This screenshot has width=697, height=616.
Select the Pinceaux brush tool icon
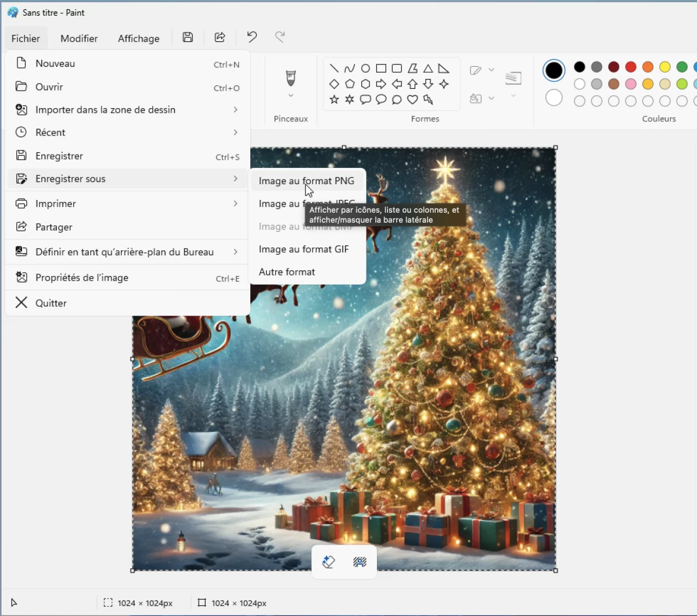point(290,78)
